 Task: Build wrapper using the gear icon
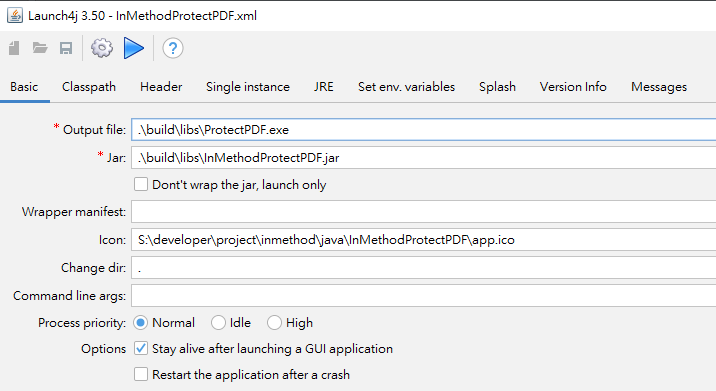101,48
